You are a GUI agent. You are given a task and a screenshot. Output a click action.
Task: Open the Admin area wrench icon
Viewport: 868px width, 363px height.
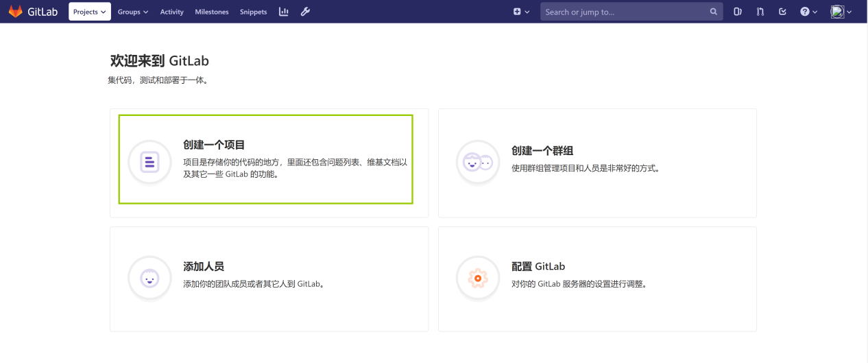point(306,12)
